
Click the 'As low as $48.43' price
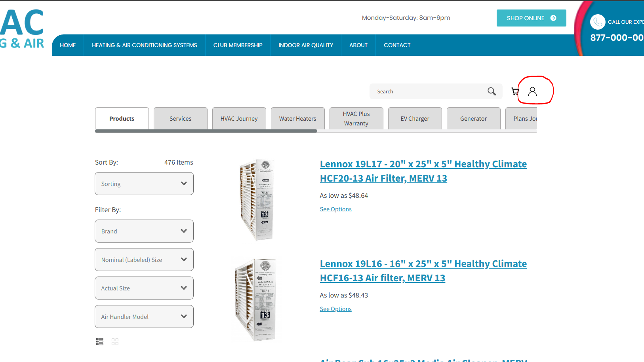click(344, 295)
